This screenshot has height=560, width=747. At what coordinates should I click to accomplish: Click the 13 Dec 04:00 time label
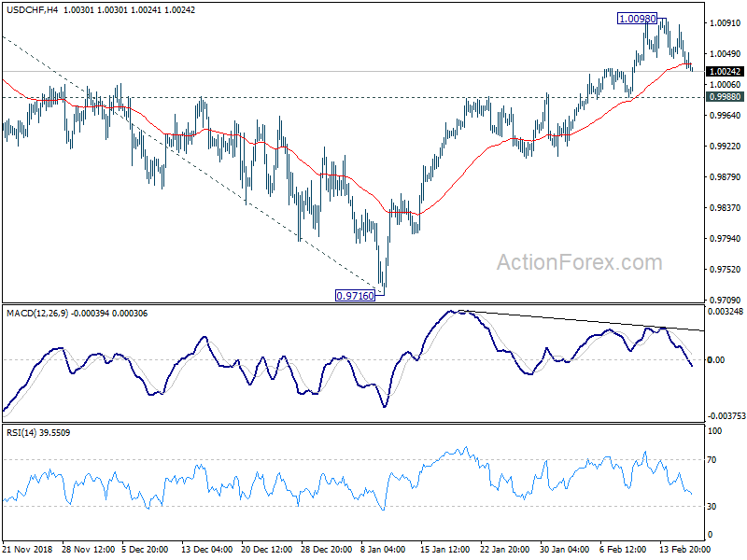pyautogui.click(x=207, y=549)
